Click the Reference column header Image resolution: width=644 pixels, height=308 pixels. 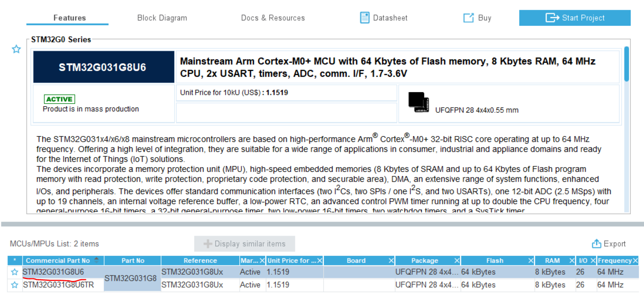(x=200, y=261)
